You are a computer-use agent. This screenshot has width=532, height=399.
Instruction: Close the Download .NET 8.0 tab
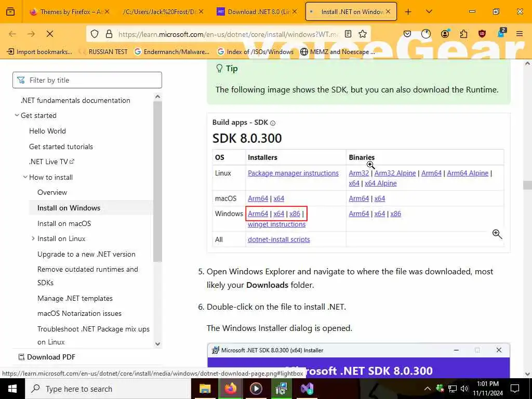tap(295, 11)
